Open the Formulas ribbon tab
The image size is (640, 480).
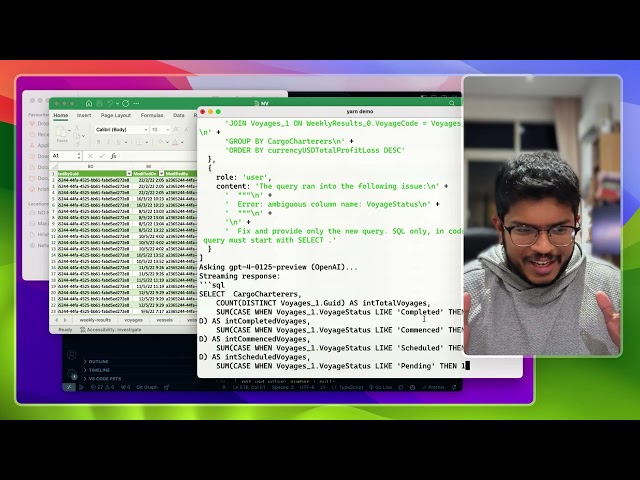[152, 116]
